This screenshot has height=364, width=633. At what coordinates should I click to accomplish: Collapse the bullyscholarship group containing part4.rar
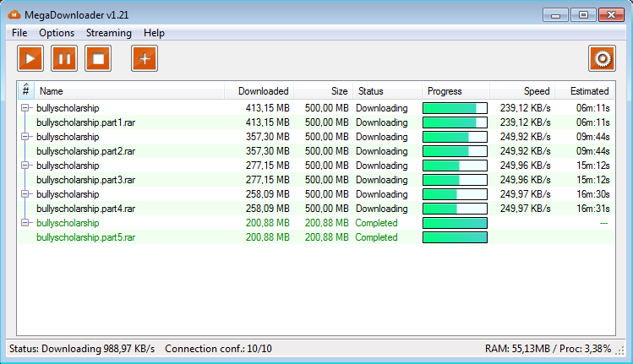coord(25,193)
